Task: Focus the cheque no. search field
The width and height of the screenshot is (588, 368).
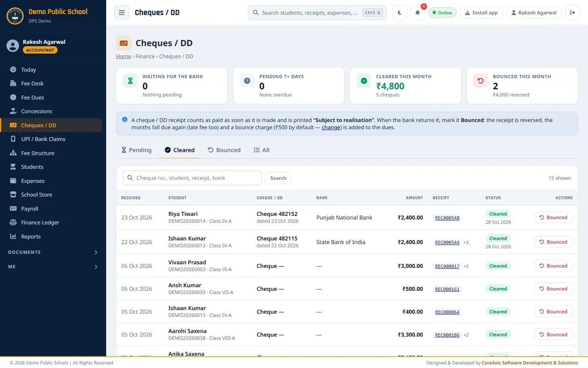Action: click(x=192, y=178)
